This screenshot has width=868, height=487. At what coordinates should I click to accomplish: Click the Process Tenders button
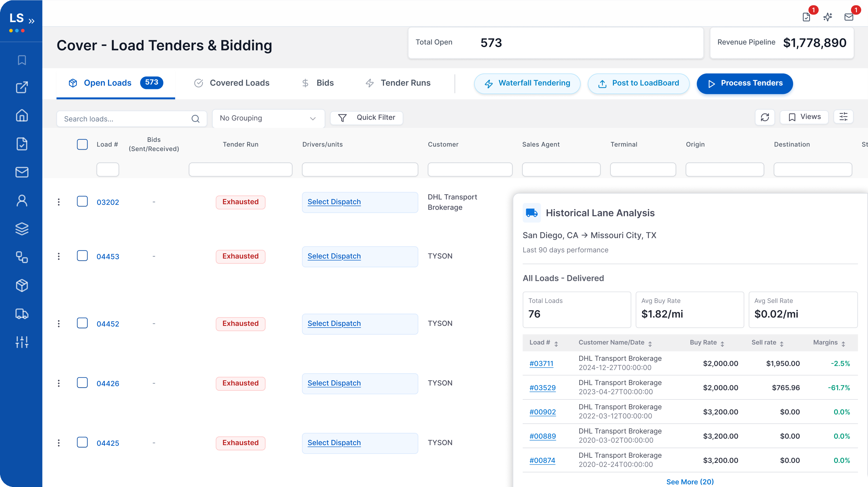(x=745, y=83)
